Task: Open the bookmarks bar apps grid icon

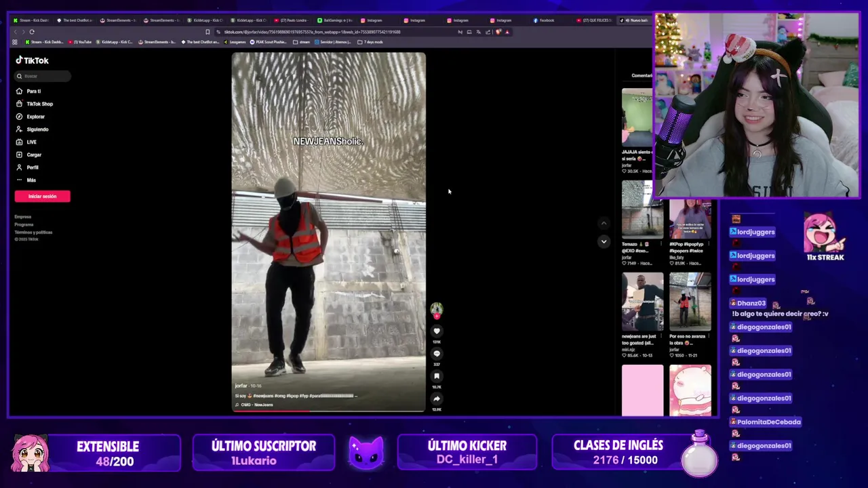Action: [15, 42]
